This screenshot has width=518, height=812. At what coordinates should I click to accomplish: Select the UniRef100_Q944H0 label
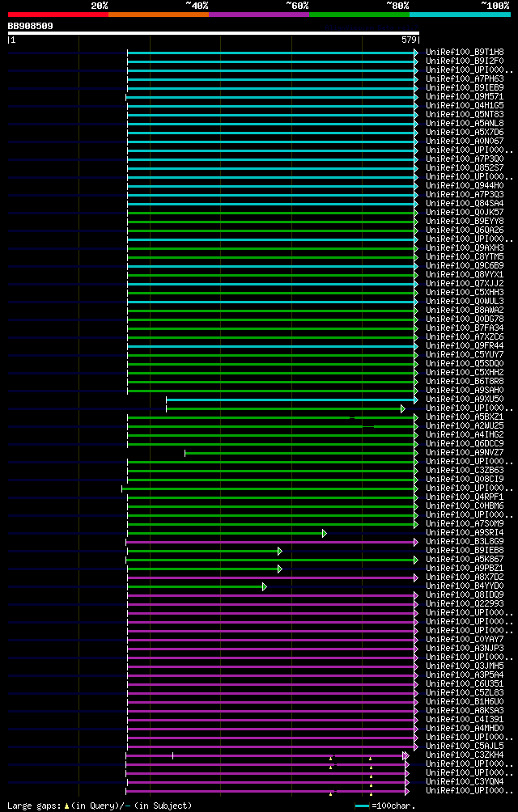(465, 185)
